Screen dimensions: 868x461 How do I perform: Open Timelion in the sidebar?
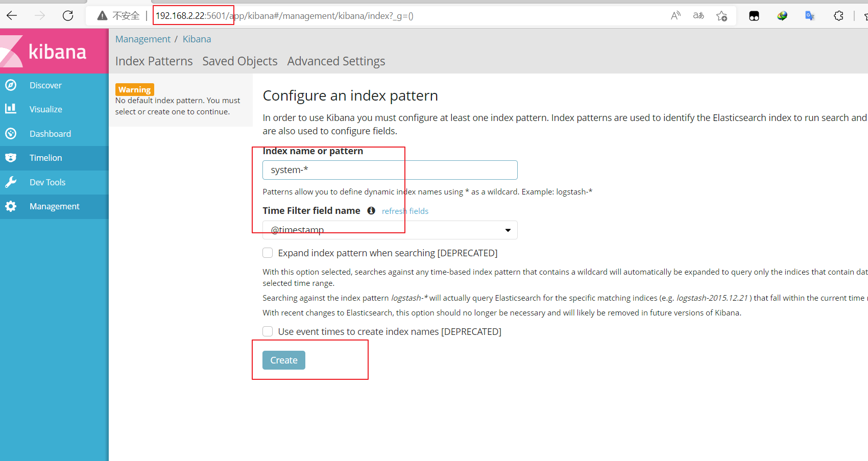[x=46, y=158]
